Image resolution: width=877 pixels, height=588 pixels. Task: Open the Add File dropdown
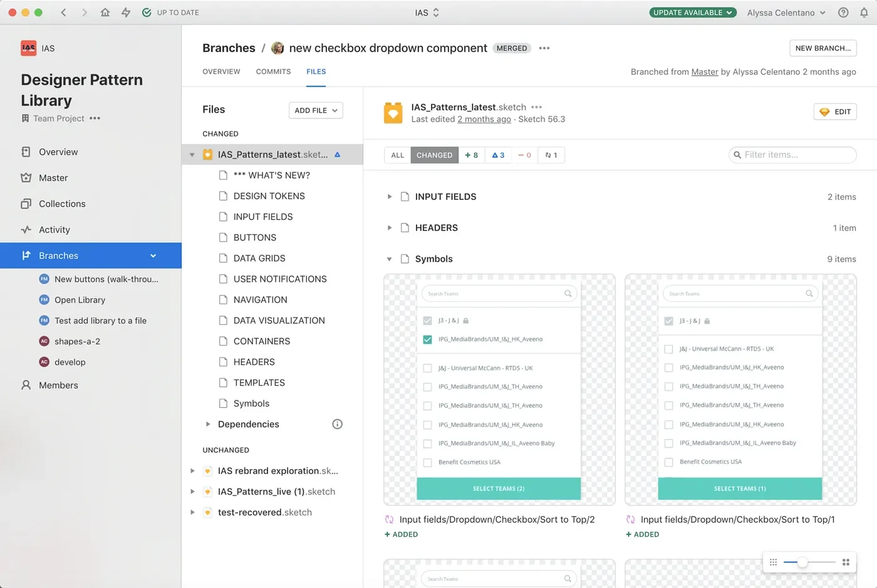click(x=316, y=110)
